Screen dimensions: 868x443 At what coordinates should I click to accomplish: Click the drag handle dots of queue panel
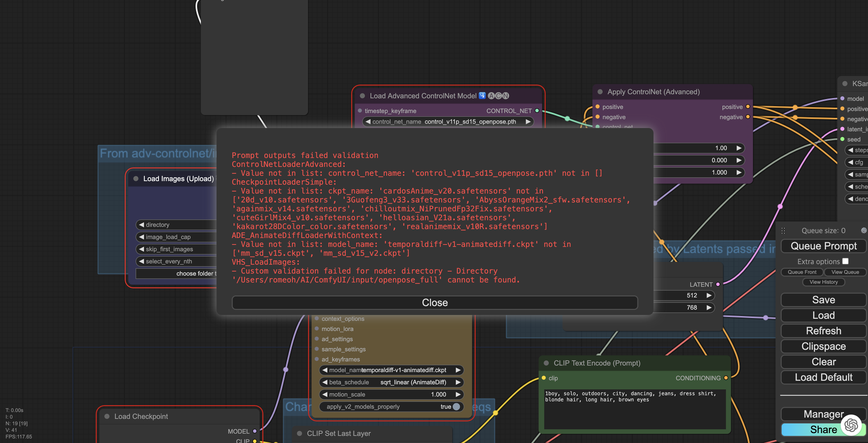point(783,231)
